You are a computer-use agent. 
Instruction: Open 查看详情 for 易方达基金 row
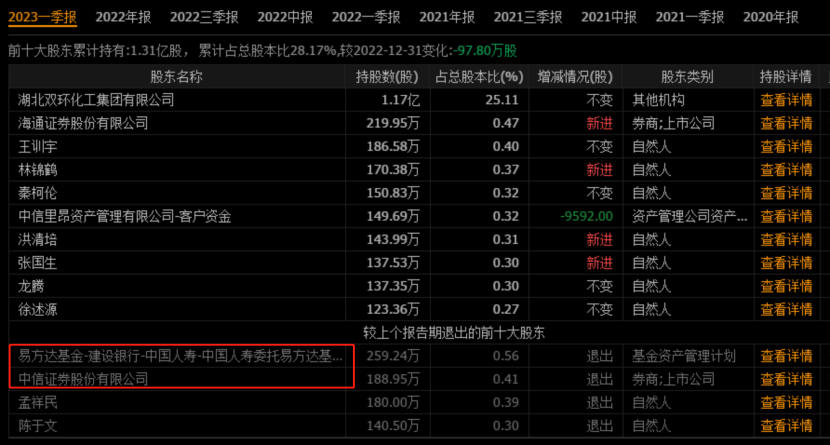(x=786, y=356)
